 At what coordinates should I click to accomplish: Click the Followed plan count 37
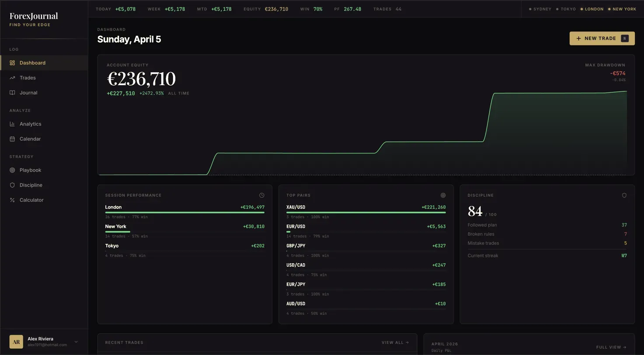(624, 225)
